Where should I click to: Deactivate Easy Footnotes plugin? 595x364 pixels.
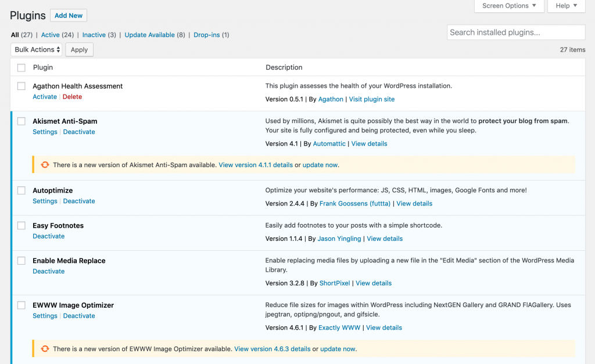[x=49, y=236]
